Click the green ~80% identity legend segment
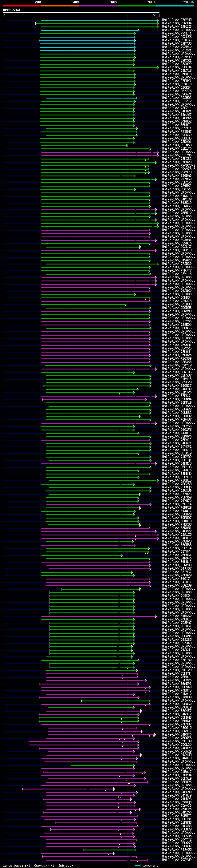The height and width of the screenshot is (868, 197). tap(137, 6)
